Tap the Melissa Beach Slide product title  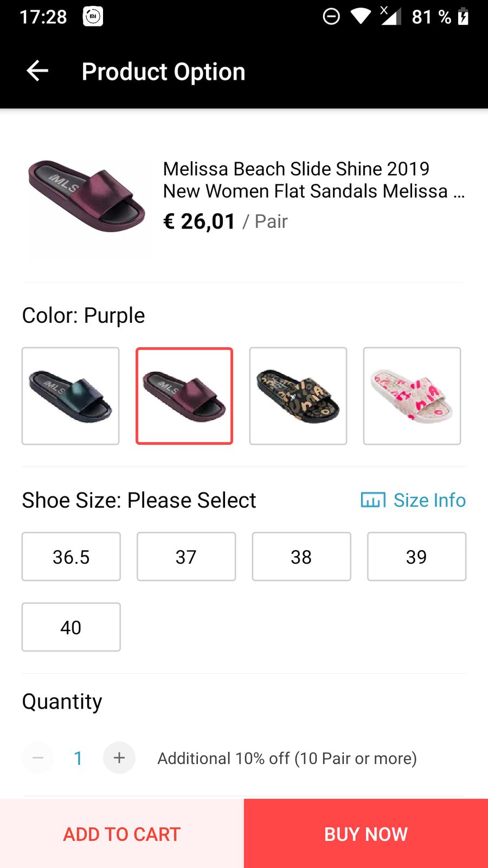point(313,180)
